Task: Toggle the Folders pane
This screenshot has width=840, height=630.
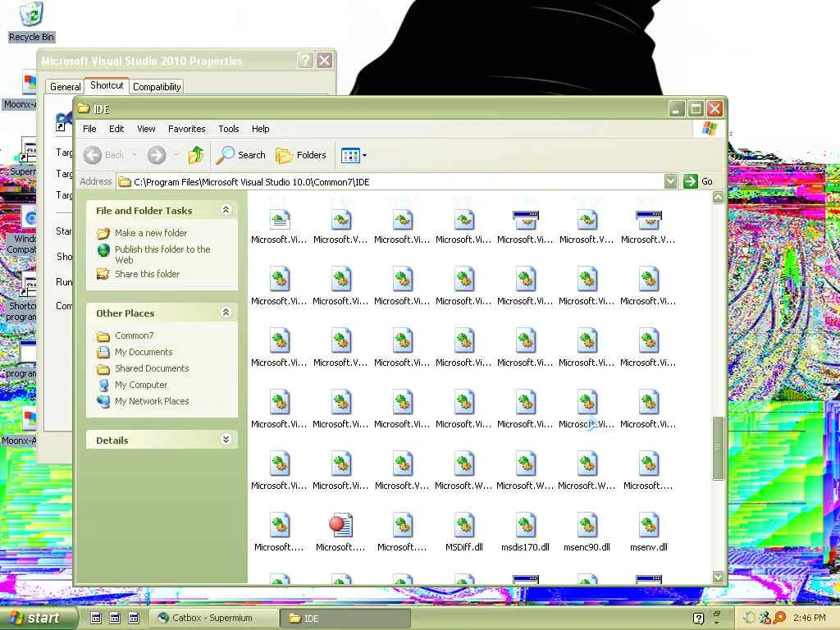Action: tap(300, 155)
